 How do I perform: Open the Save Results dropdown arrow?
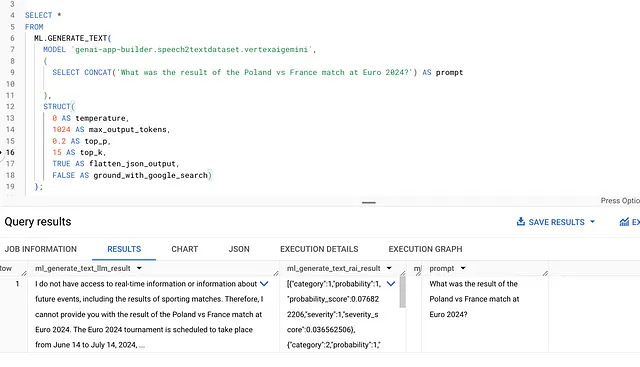pyautogui.click(x=592, y=222)
